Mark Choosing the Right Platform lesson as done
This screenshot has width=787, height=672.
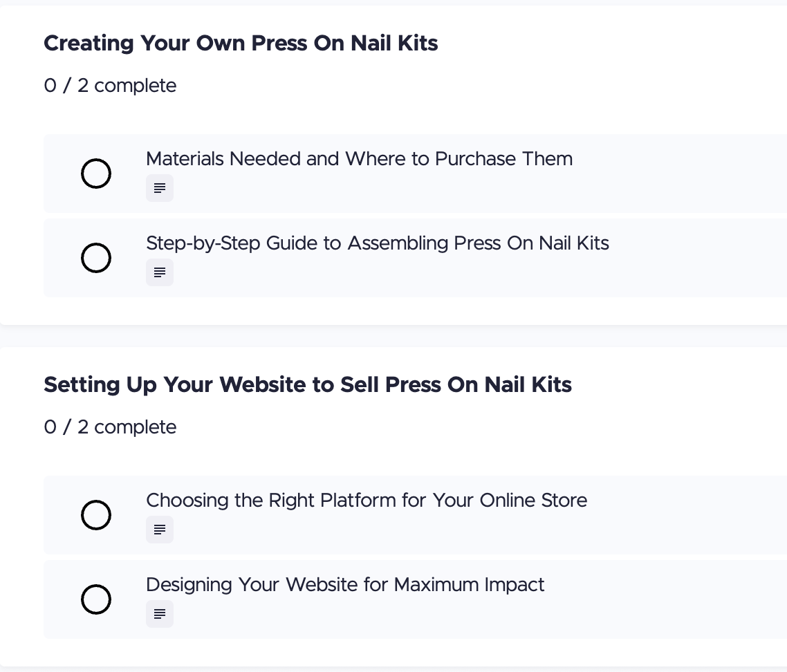point(96,515)
